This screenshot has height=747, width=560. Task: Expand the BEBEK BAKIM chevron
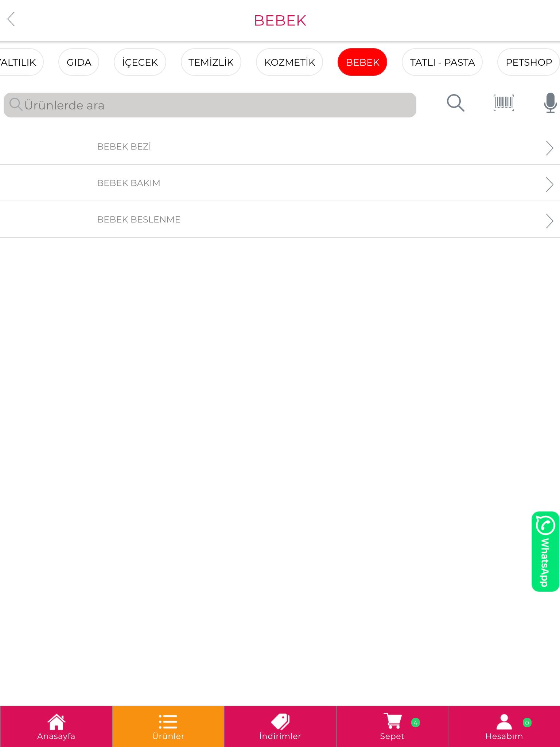click(x=549, y=184)
